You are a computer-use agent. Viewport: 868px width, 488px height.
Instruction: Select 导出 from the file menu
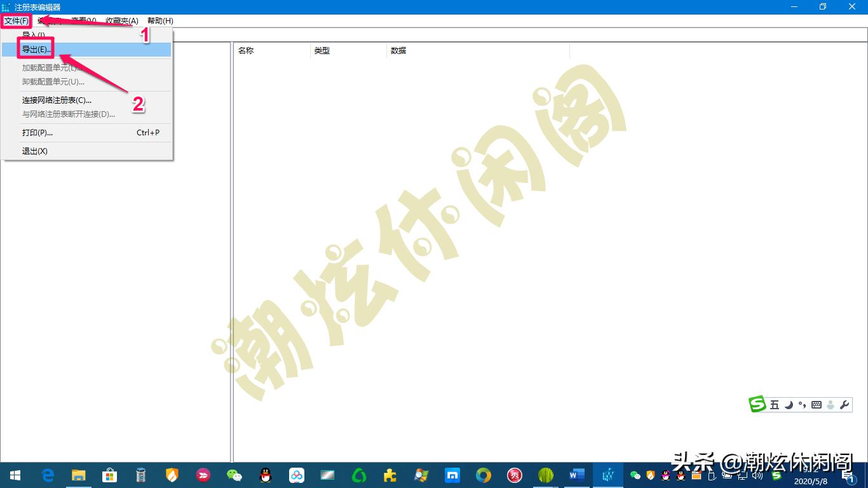pos(36,49)
